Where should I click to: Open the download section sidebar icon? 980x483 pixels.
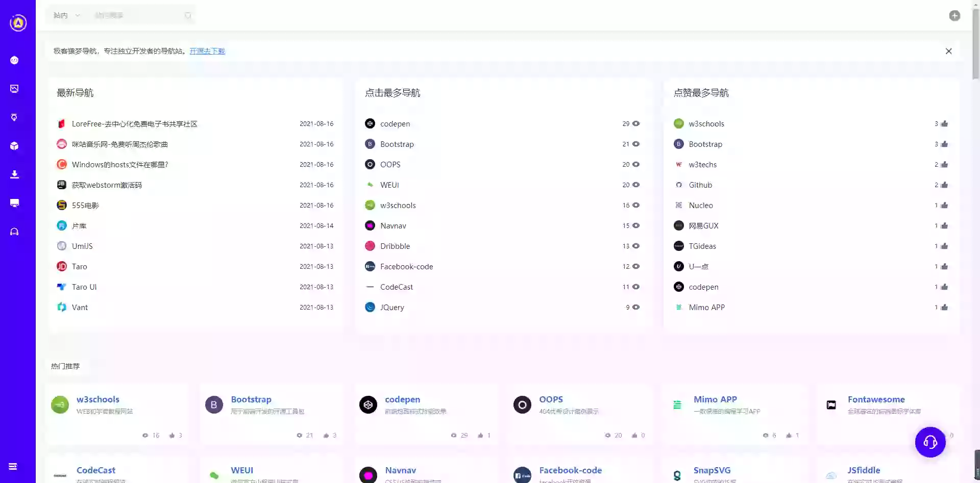click(x=14, y=174)
